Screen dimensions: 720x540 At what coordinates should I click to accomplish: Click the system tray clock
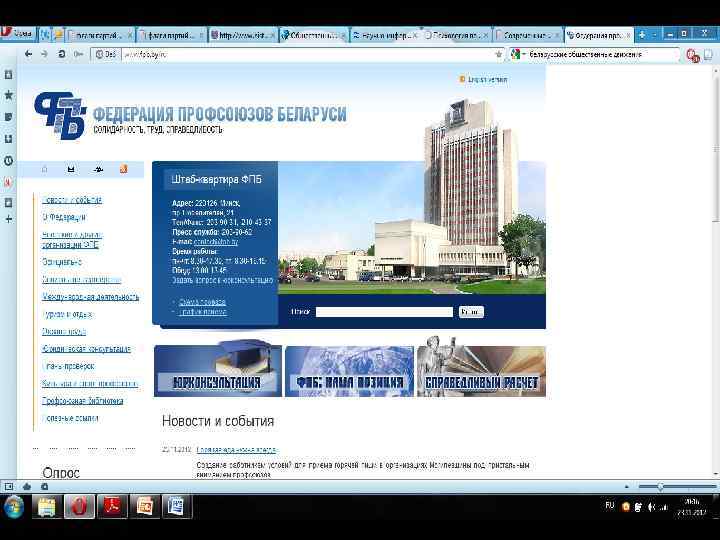(692, 507)
